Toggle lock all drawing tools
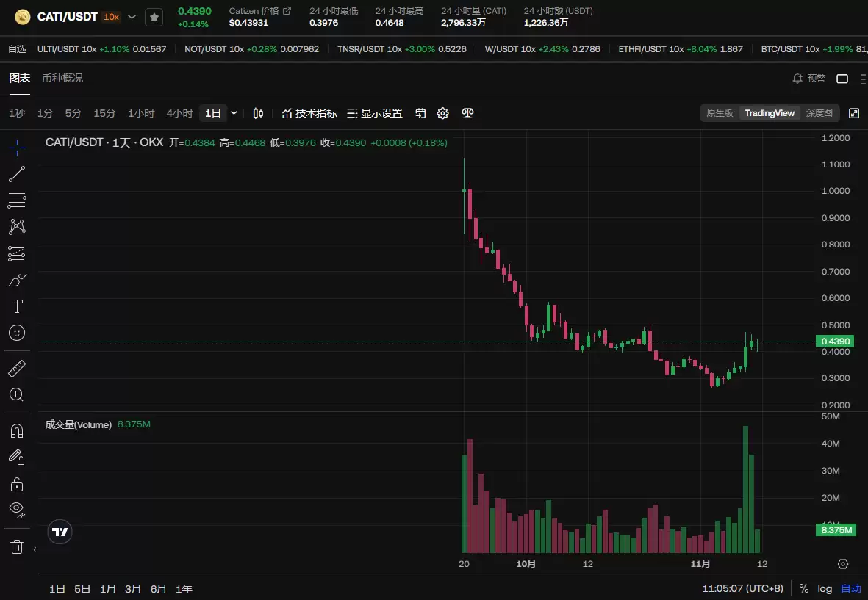 pos(17,484)
